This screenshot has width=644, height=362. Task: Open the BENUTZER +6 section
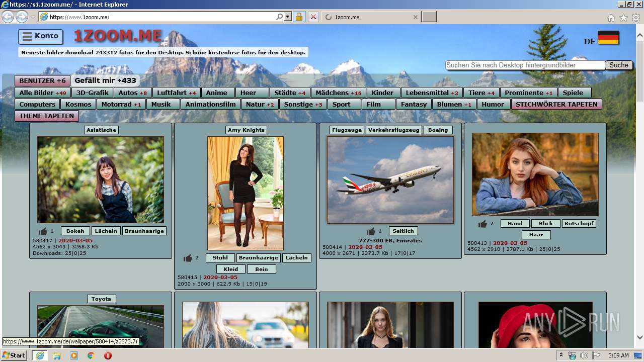click(x=42, y=80)
